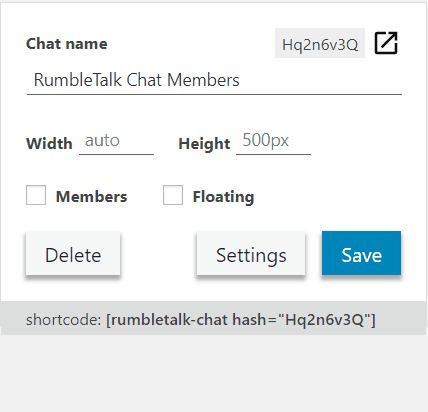The width and height of the screenshot is (428, 412).
Task: Click the Height label
Action: (204, 144)
